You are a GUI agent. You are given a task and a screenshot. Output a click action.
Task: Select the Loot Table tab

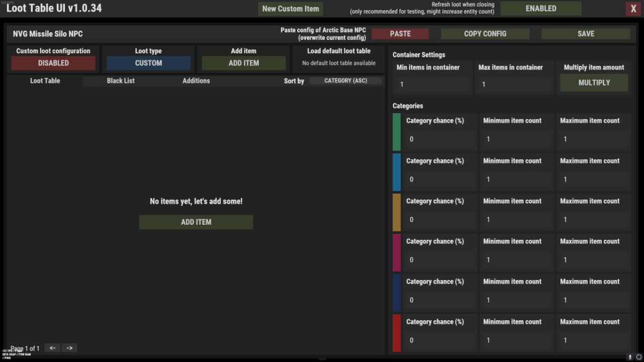45,81
